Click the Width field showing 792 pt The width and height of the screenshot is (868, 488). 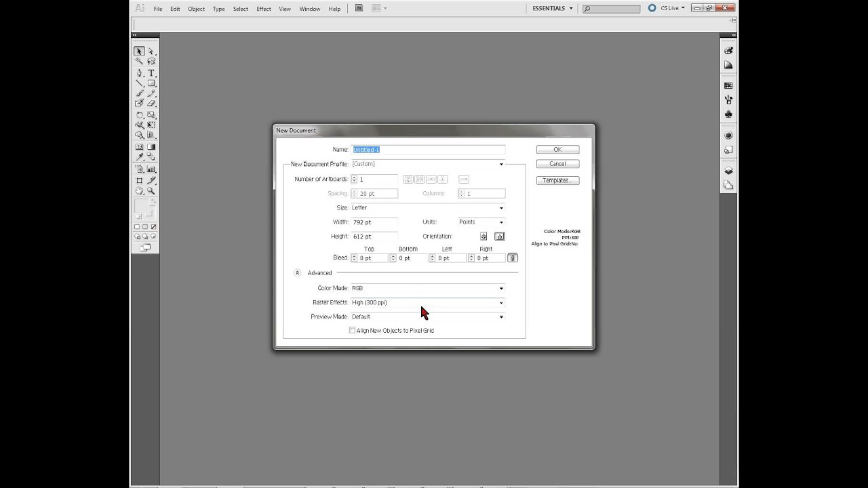click(x=374, y=222)
